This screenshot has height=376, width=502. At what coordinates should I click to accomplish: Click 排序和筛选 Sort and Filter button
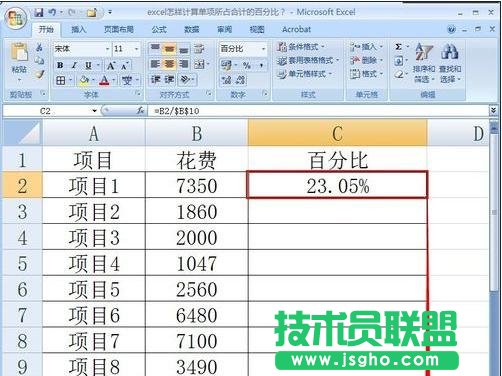click(x=424, y=63)
